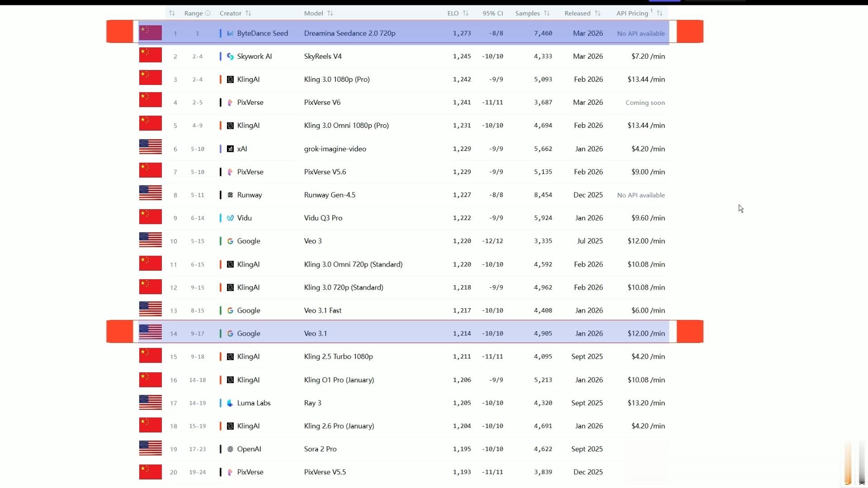Select the Dreamina Seedance 2.0 720p model

tap(349, 33)
